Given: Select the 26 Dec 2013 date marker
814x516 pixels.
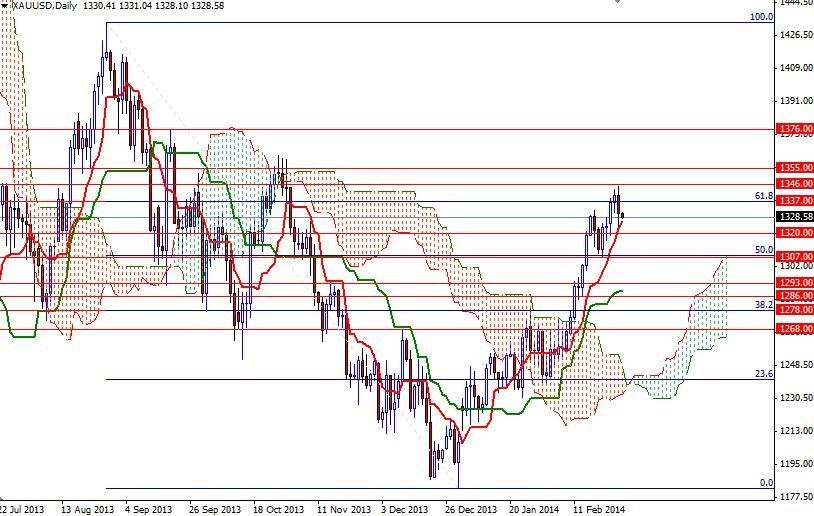Looking at the screenshot, I should [467, 507].
